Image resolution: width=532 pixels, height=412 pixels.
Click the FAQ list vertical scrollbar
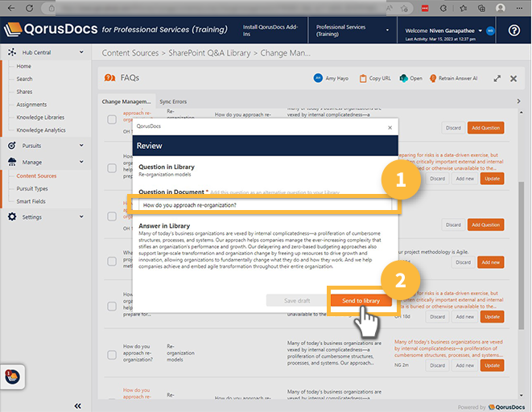click(522, 255)
